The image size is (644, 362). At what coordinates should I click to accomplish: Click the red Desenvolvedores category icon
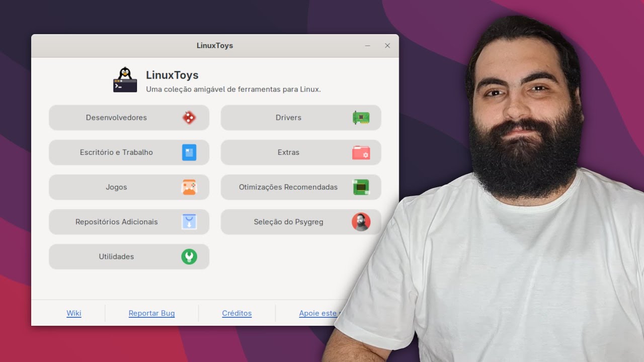[x=189, y=118]
